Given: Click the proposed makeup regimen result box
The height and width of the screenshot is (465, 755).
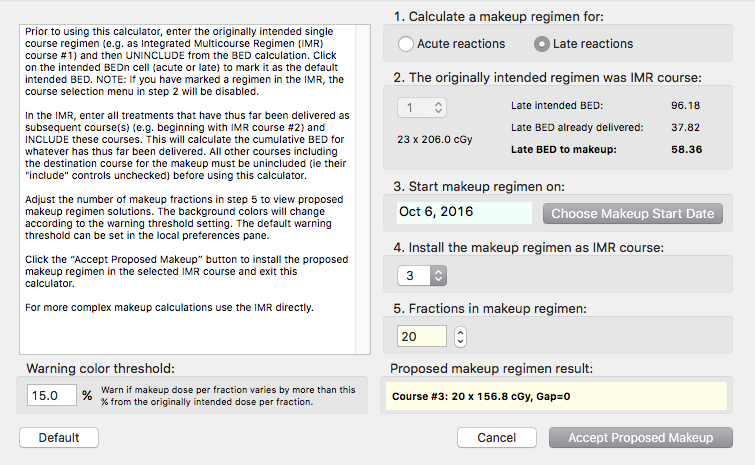Looking at the screenshot, I should [x=559, y=396].
